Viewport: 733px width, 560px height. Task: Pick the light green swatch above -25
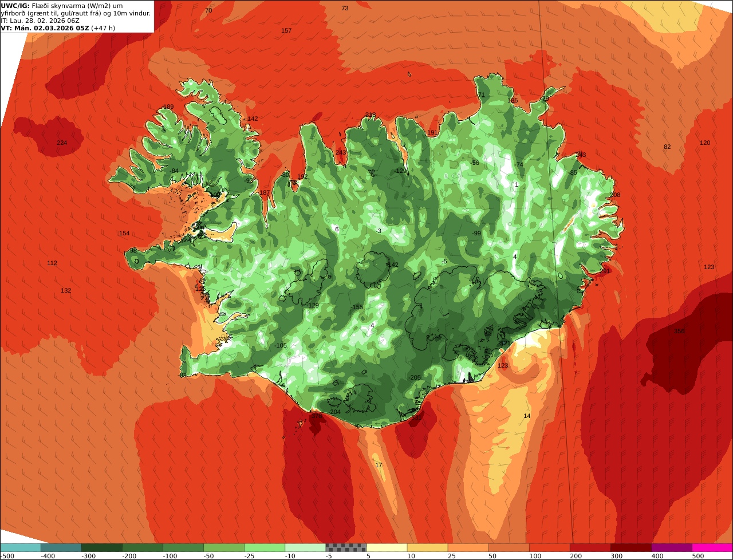(265, 547)
